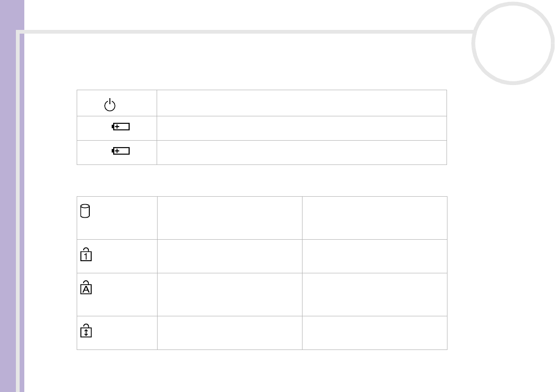Viewport: 555px width, 392px height.
Task: Click the blank cell beside lower battery icon
Action: [302, 152]
